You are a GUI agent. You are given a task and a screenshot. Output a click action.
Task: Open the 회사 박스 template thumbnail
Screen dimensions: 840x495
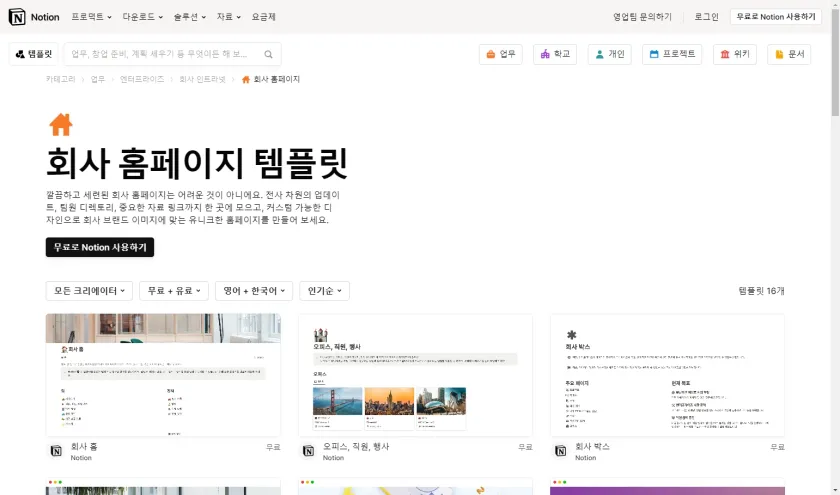(x=668, y=375)
